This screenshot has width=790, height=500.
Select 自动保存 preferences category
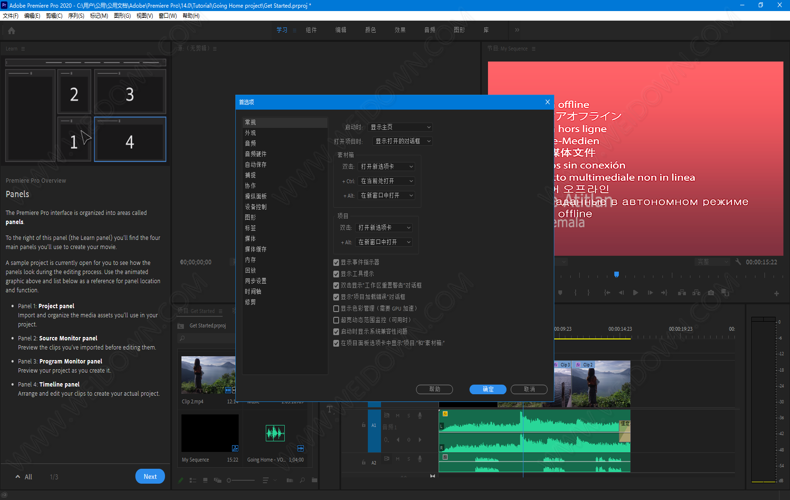coord(255,165)
